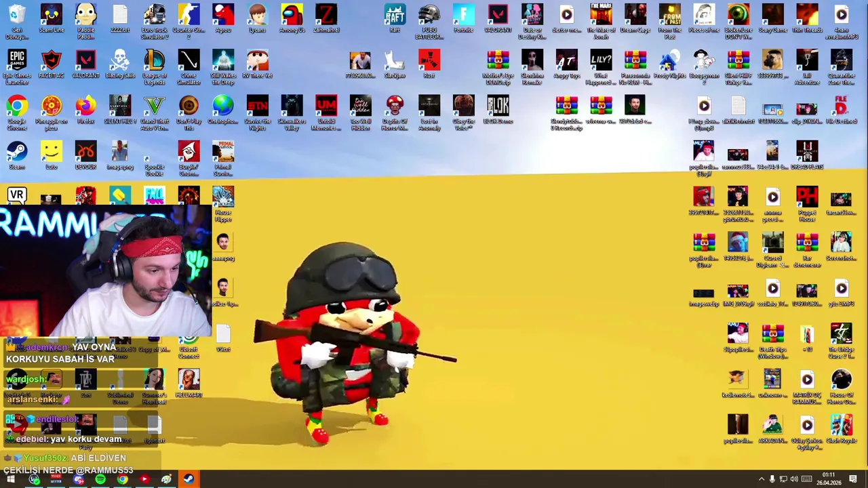Launch Still Wakes the Deep shortcut

click(223, 66)
